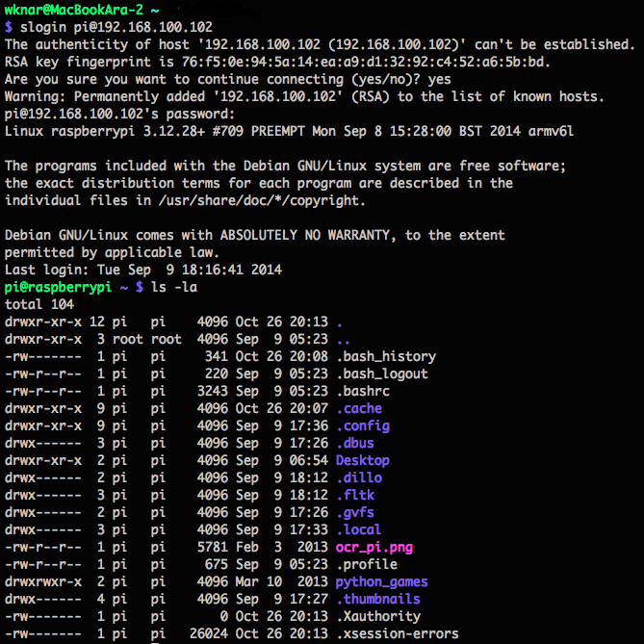Viewport: 644px width, 644px height.
Task: Click the RSA key fingerprint line
Action: (277, 62)
